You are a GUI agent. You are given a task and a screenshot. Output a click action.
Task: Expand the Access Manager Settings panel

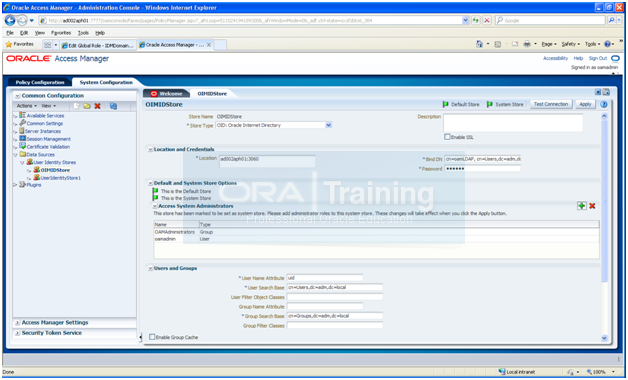pyautogui.click(x=18, y=323)
